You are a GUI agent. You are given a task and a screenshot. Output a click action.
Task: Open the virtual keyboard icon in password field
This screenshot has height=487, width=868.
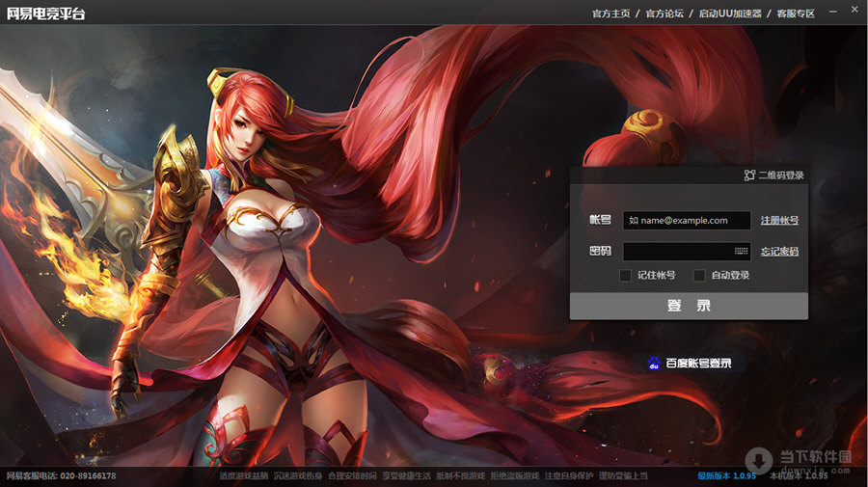(742, 252)
